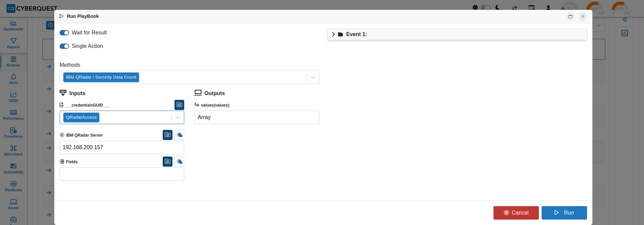Screen dimensions: 644x225
Task: Click the DISK usage gauge
Action: coord(620,8)
